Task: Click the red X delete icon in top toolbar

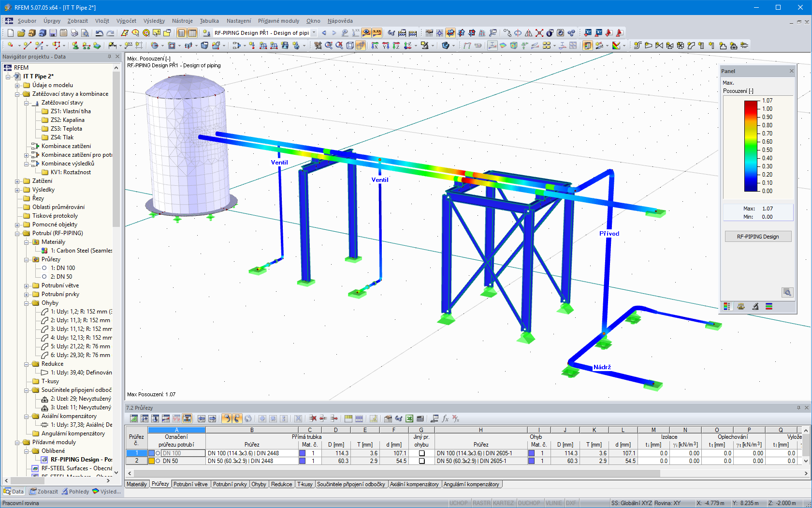Action: coord(539,33)
